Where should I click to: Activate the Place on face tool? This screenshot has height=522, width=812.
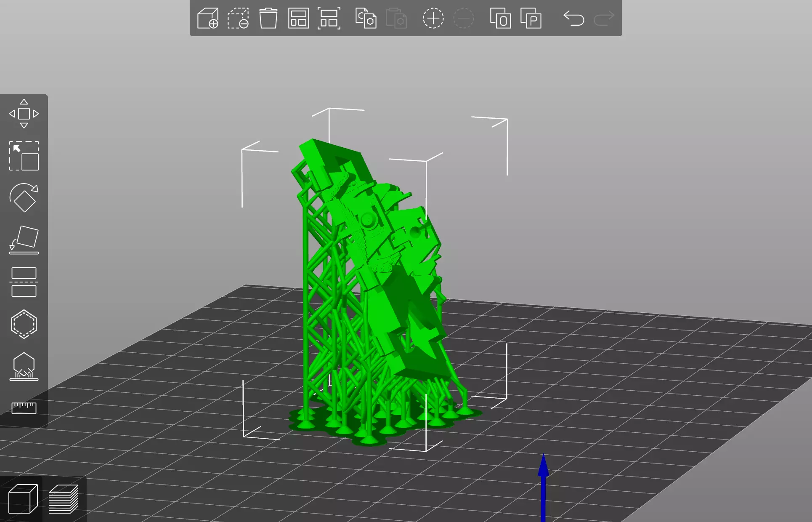click(24, 240)
